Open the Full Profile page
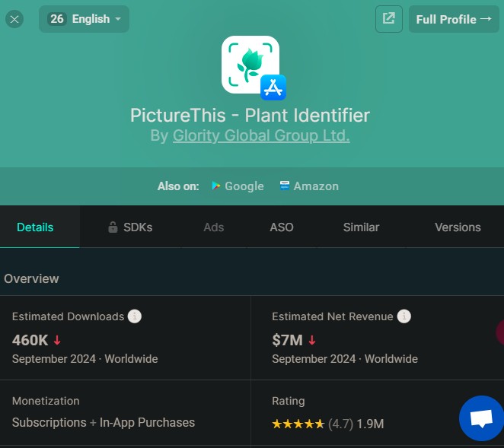Screen dimensions: 504x448 455,19
